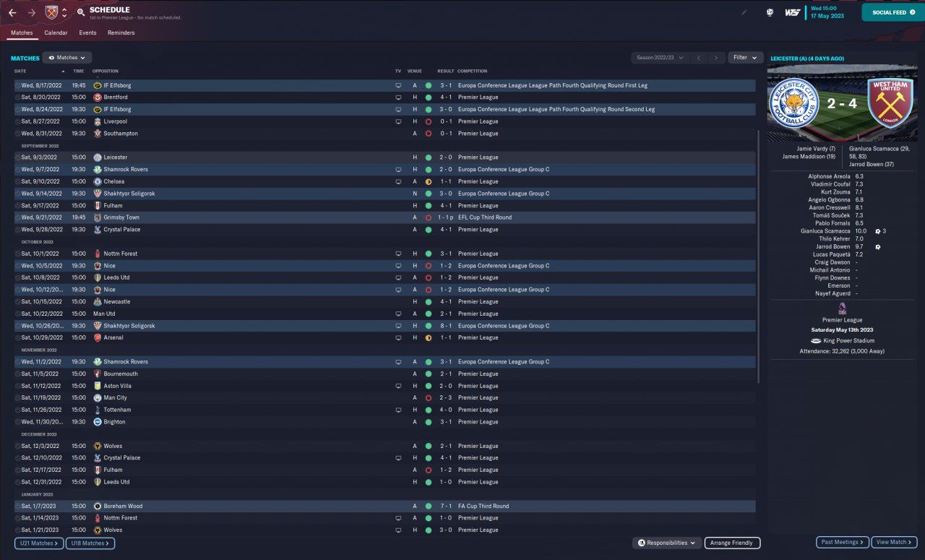Open the Matches view dropdown with eye icon
925x560 pixels.
pyautogui.click(x=67, y=58)
